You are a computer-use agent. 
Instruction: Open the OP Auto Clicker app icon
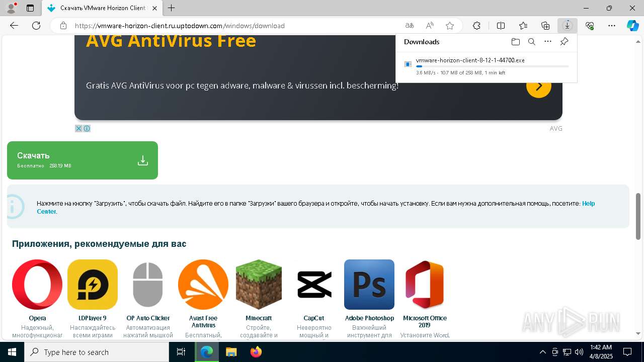[x=148, y=285]
